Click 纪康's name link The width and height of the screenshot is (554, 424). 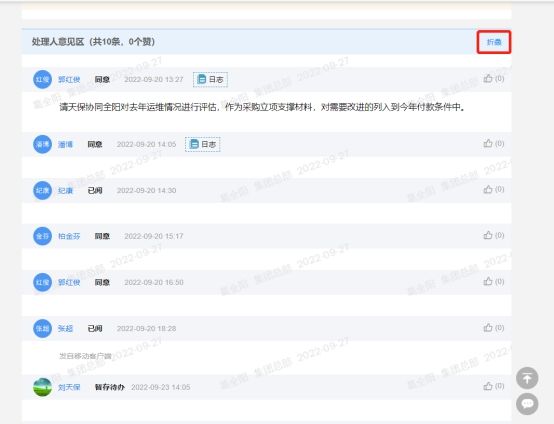[65, 190]
